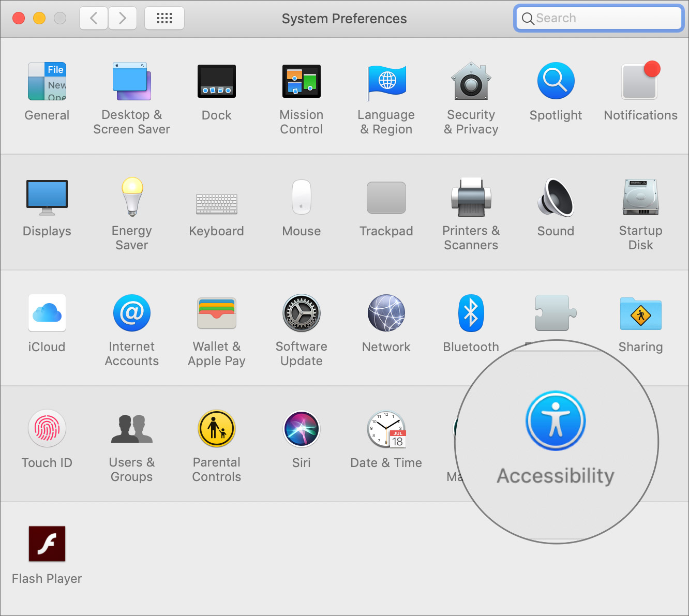Viewport: 689px width, 616px height.
Task: Click inside the Search field
Action: (x=598, y=18)
